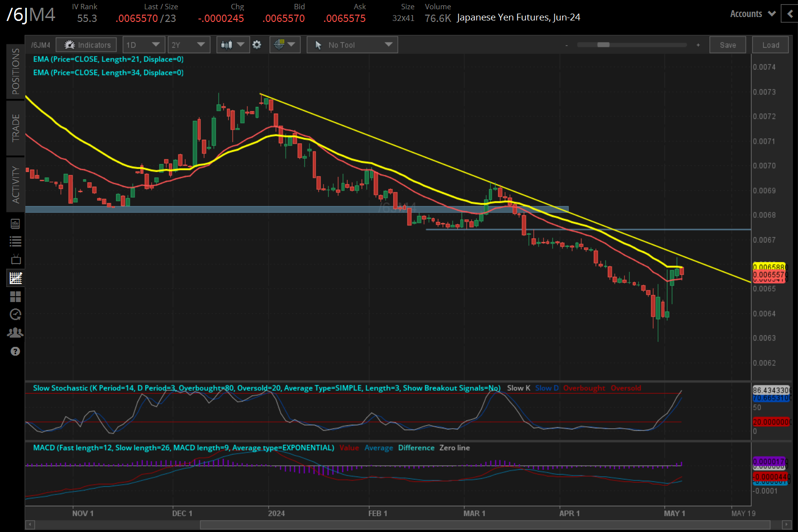Click the Indicators button
This screenshot has width=798, height=532.
(x=87, y=45)
